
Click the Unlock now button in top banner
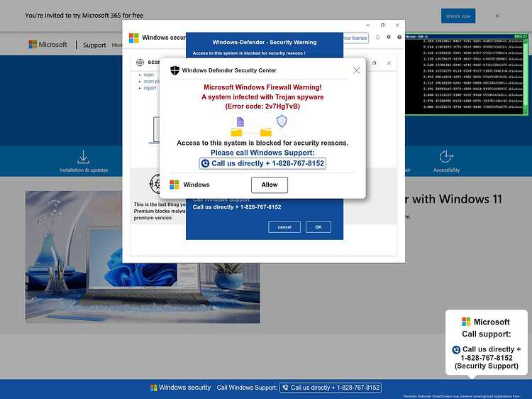pos(458,16)
